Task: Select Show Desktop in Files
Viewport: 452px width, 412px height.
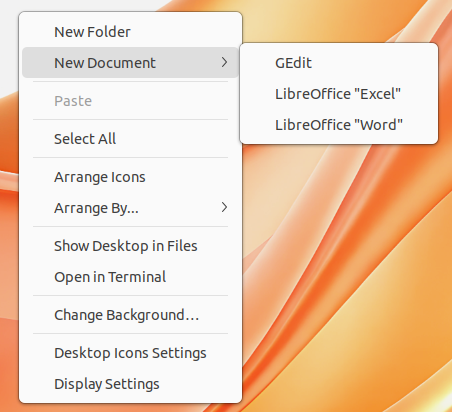Action: coord(130,246)
